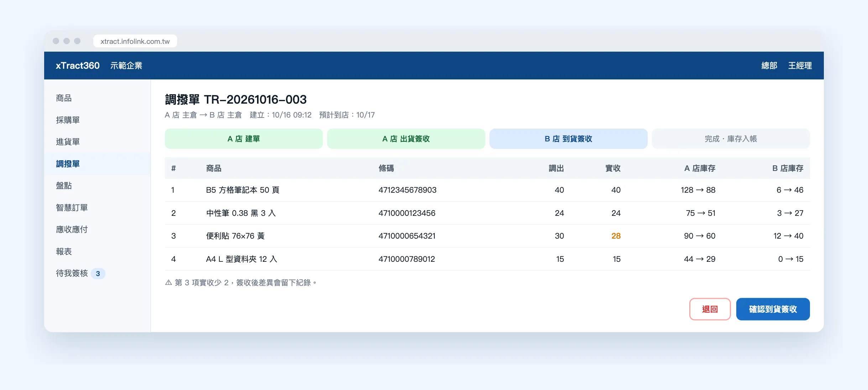Click 示範企業 company name in header

(x=126, y=66)
